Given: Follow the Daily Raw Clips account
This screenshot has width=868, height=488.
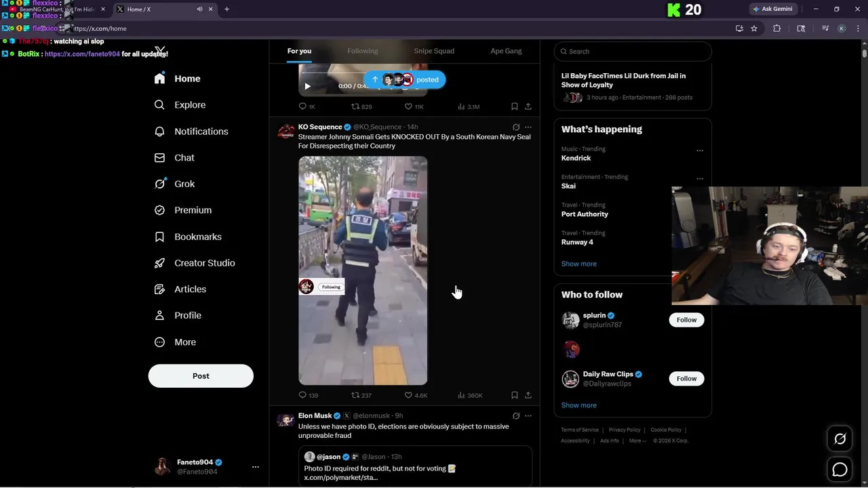Looking at the screenshot, I should point(686,378).
